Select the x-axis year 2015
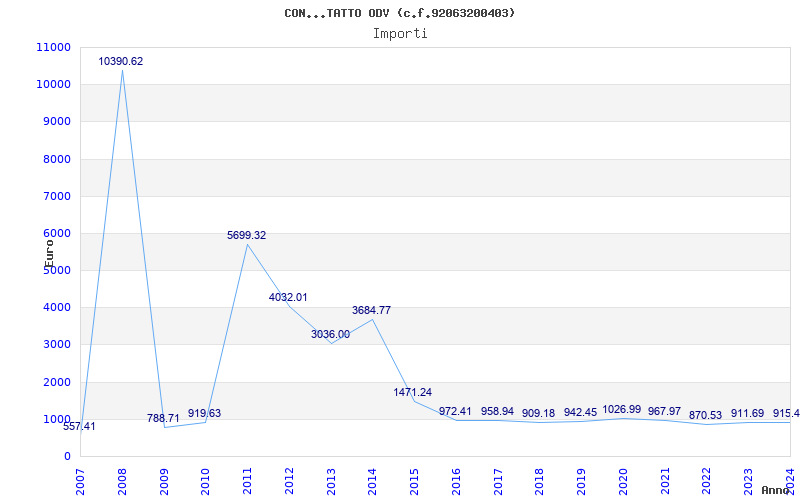Image resolution: width=800 pixels, height=500 pixels. (414, 482)
